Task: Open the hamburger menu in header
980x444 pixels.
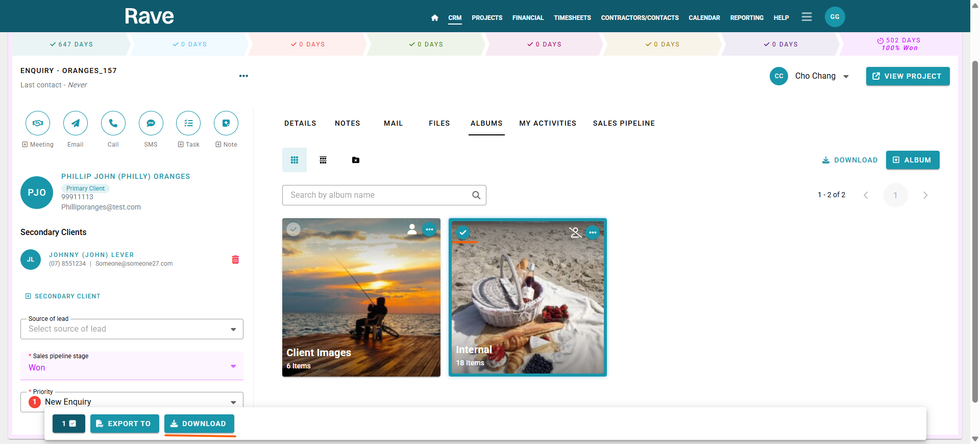Action: coord(806,17)
